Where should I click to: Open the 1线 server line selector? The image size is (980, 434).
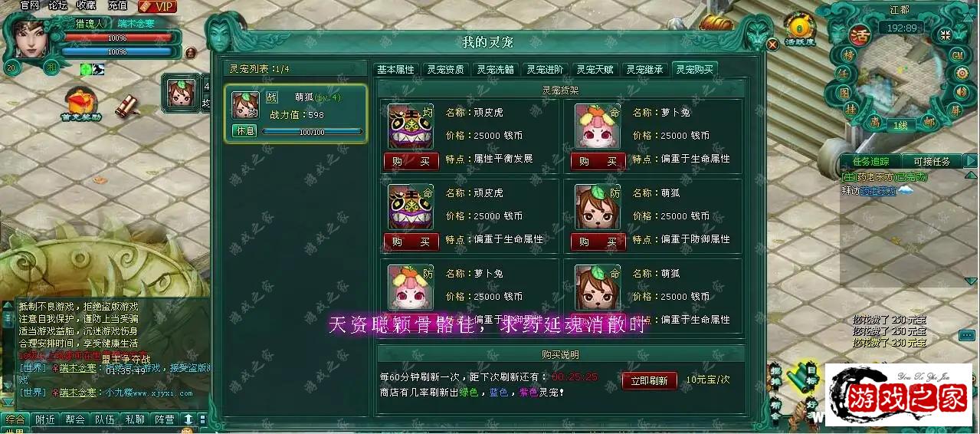pos(901,125)
